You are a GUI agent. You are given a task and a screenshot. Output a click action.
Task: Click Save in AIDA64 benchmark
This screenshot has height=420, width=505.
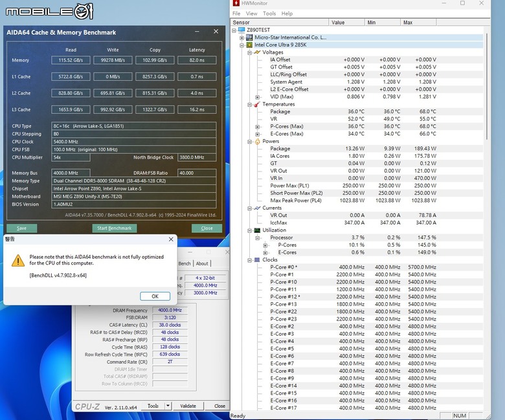(21, 228)
